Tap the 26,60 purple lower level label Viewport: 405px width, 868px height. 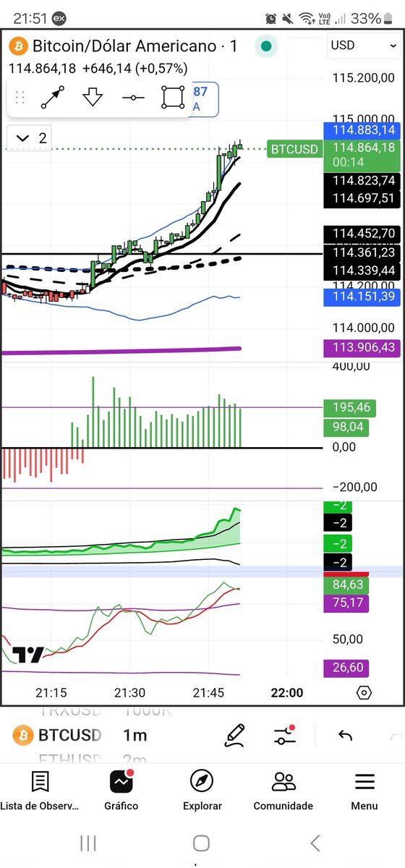coord(347,667)
